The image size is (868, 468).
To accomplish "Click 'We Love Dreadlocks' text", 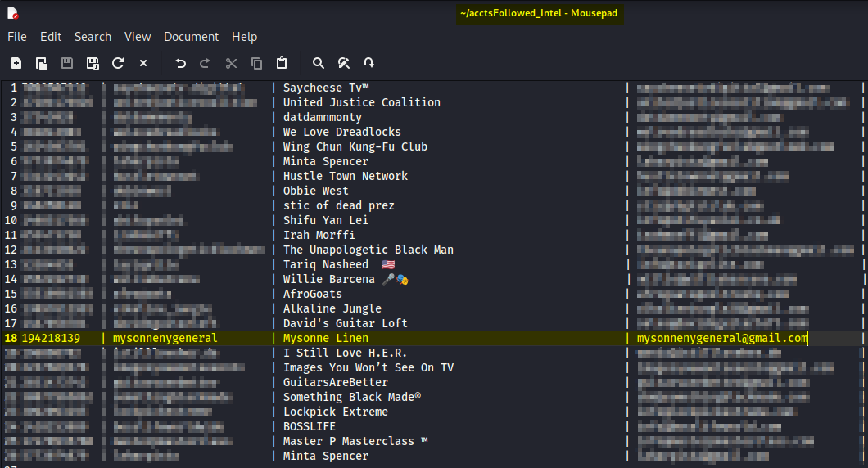I will pos(342,132).
